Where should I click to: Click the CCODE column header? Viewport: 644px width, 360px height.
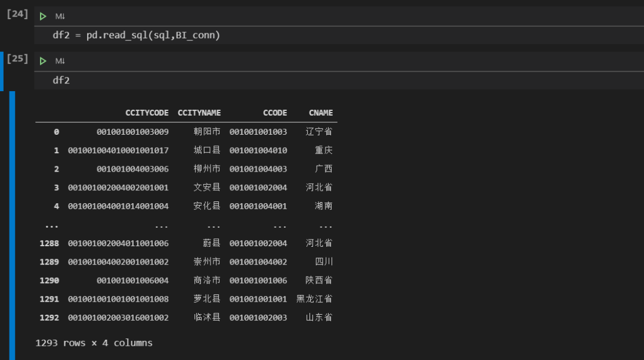[275, 113]
